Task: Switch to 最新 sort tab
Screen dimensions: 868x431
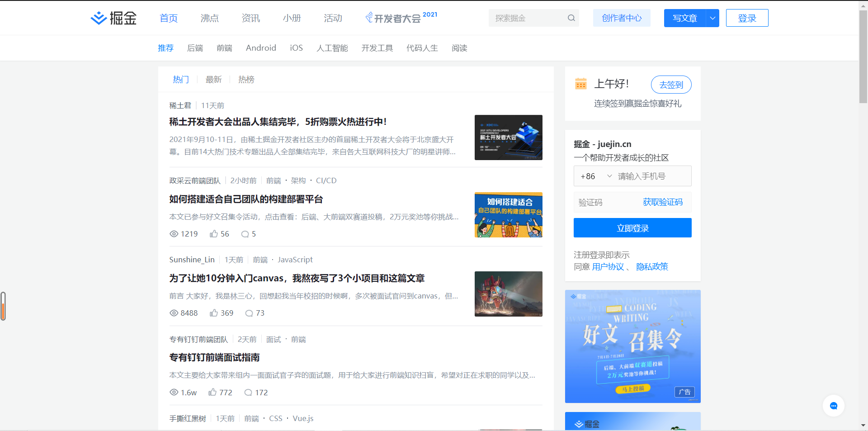Action: 214,80
